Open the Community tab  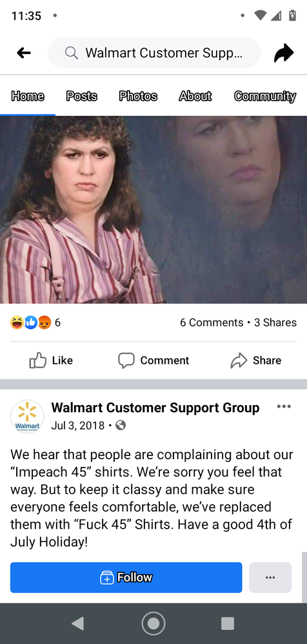tap(265, 96)
